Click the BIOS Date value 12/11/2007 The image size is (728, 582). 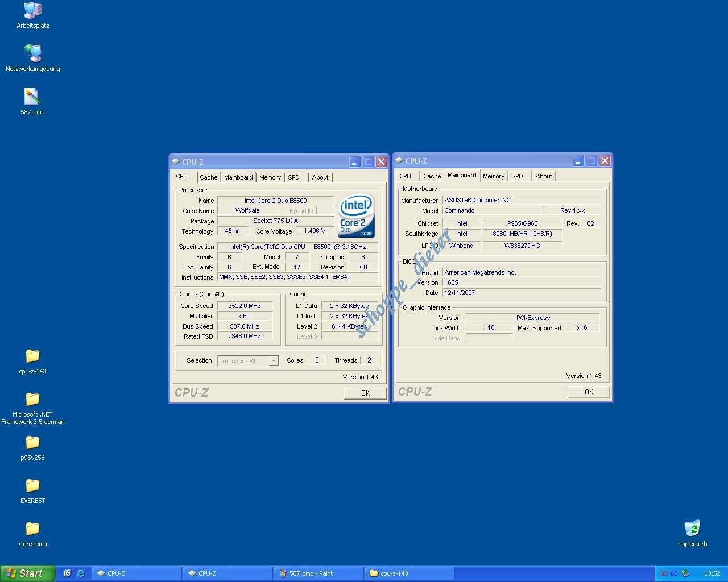(522, 293)
